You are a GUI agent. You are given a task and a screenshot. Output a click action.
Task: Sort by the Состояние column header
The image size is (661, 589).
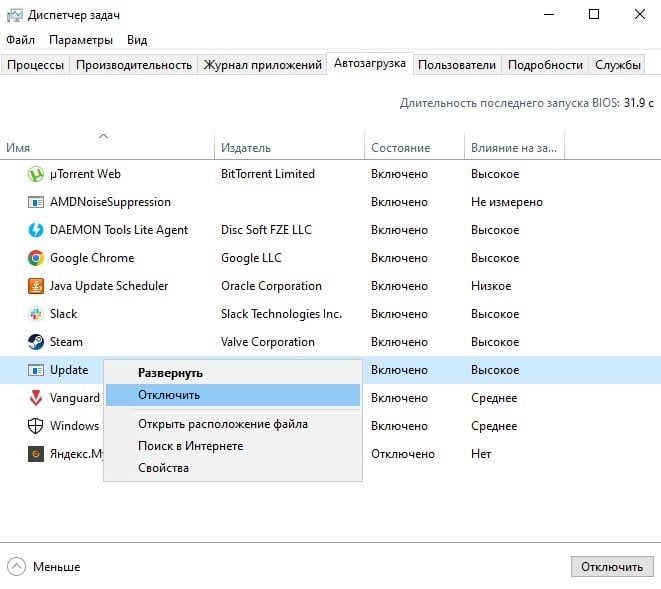[414, 145]
